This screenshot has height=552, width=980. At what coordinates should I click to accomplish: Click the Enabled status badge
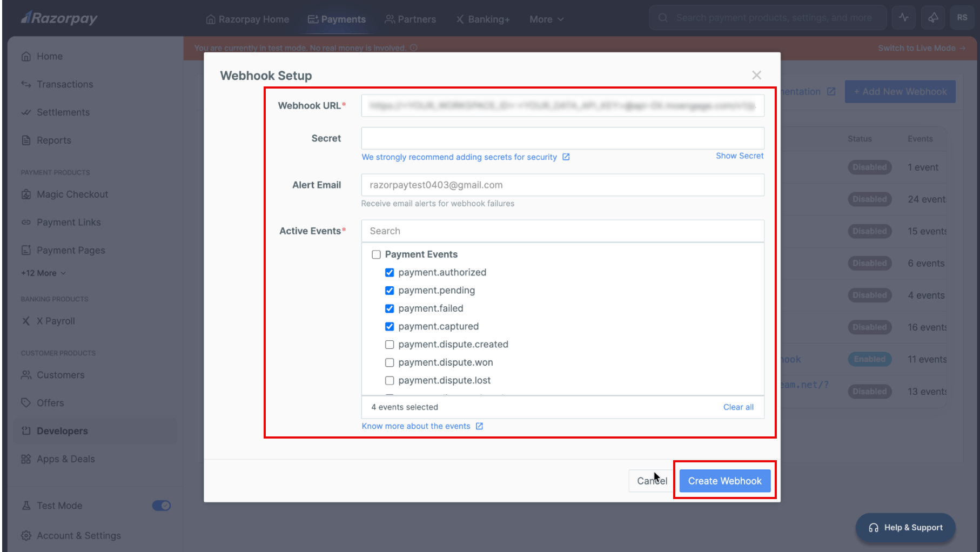click(x=869, y=359)
